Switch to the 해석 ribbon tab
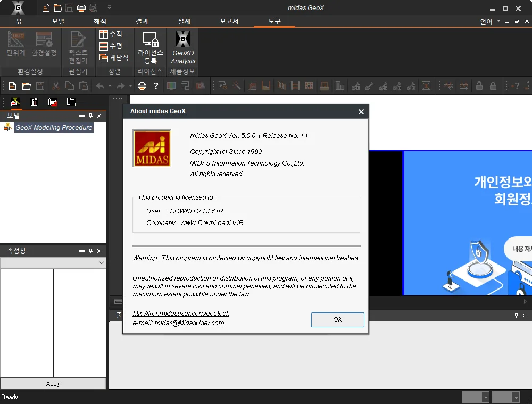Screen dimensions: 532x404 click(100, 21)
